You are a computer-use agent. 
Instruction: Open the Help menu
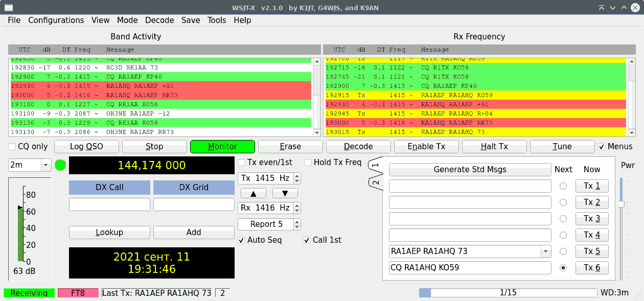pyautogui.click(x=242, y=20)
